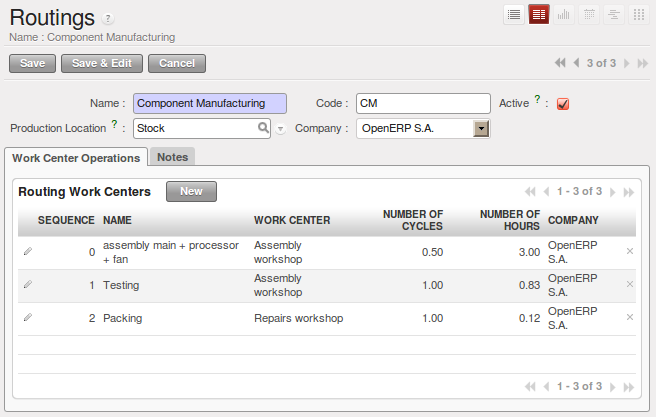
Task: Next page in bottom work centers pager
Action: [613, 387]
